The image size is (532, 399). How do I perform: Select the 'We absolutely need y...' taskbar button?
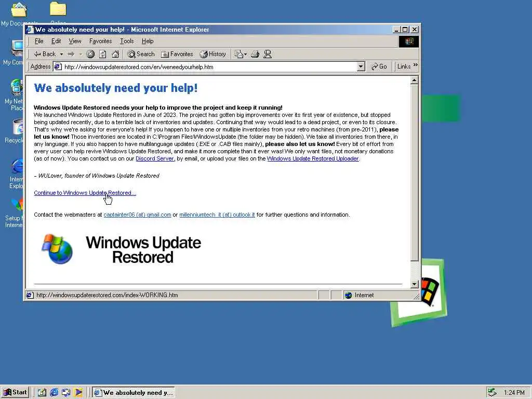(134, 393)
